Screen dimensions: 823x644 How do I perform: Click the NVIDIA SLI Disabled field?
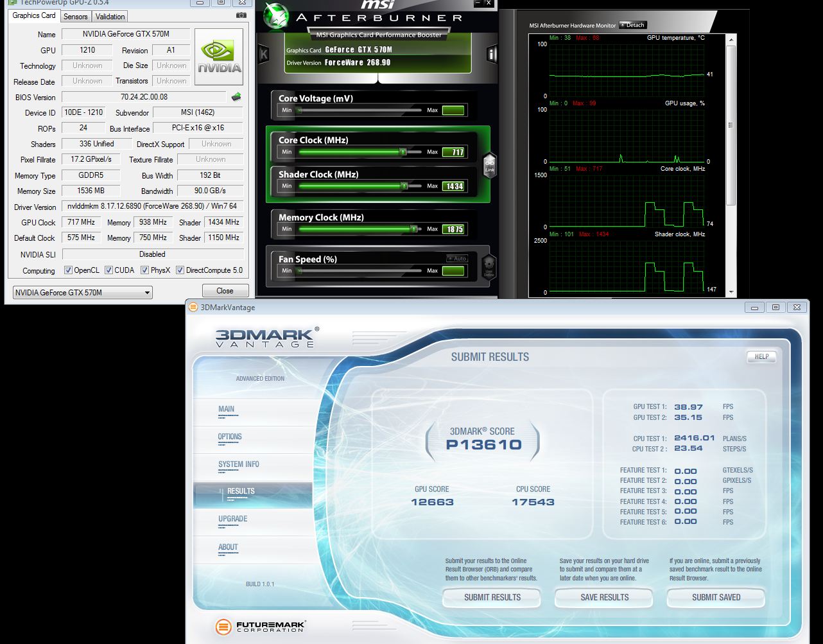[152, 254]
